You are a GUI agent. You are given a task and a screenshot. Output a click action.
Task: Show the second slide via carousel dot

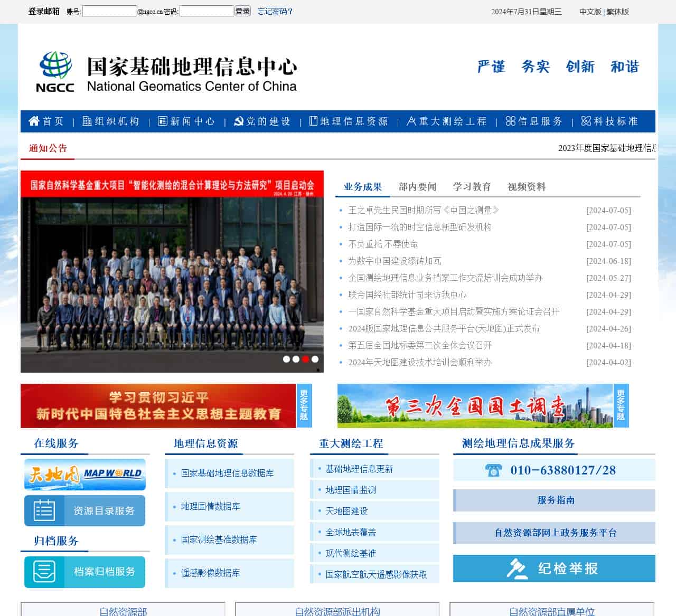(296, 359)
